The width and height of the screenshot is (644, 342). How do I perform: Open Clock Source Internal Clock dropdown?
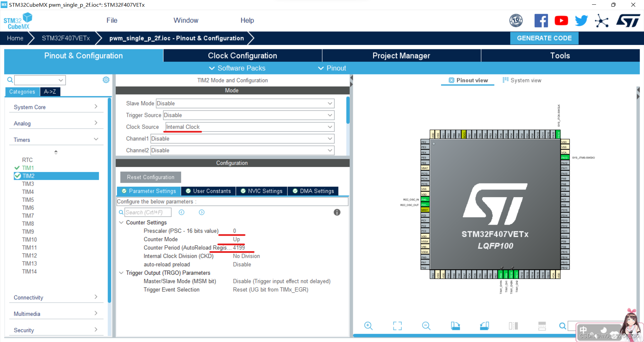click(x=250, y=127)
